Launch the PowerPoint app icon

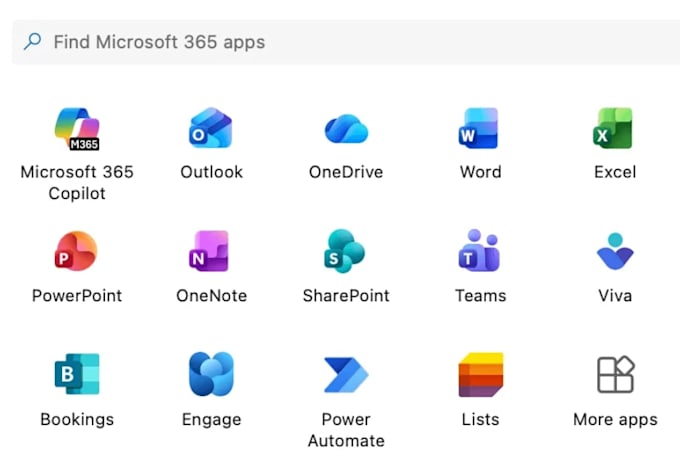coord(76,251)
